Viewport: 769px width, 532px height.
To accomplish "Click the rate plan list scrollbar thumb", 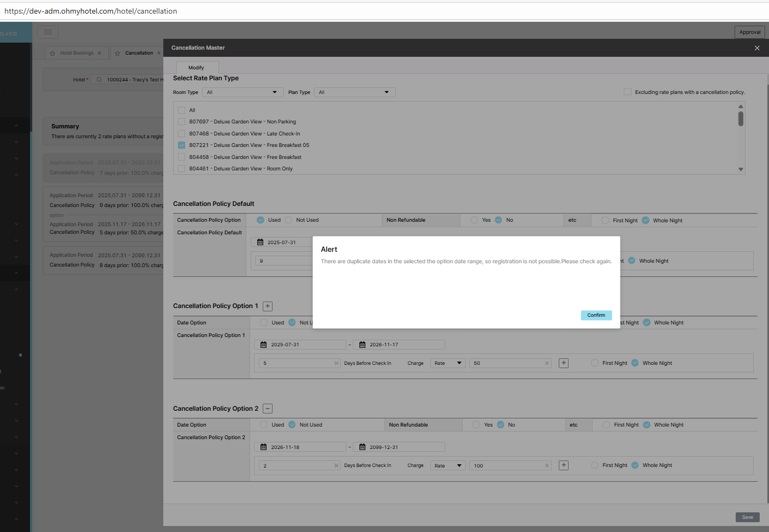I will pos(741,119).
